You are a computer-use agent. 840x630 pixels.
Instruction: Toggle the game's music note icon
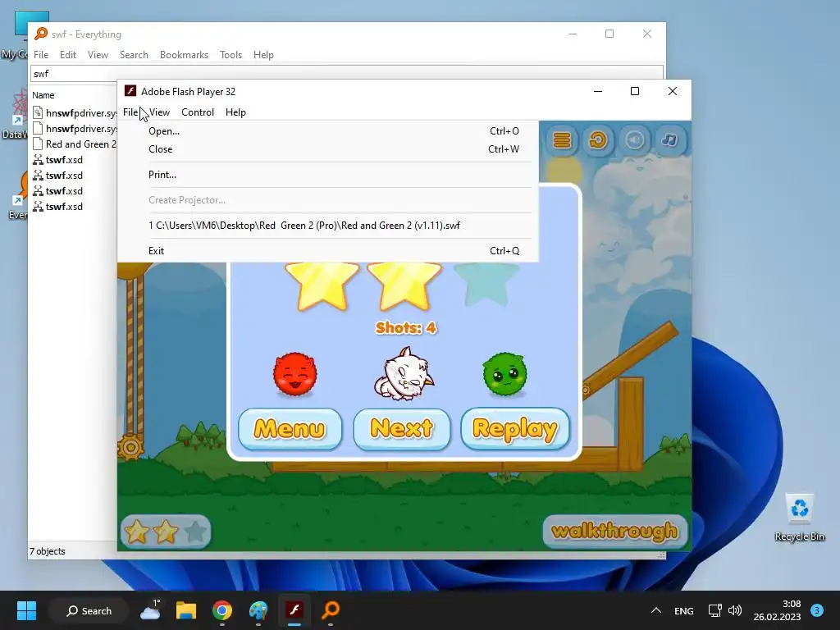pos(669,140)
